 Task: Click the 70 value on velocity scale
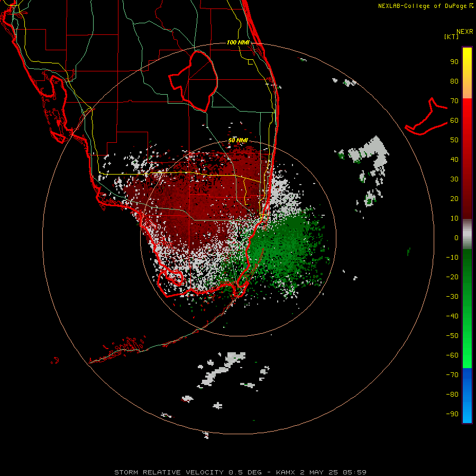point(454,101)
